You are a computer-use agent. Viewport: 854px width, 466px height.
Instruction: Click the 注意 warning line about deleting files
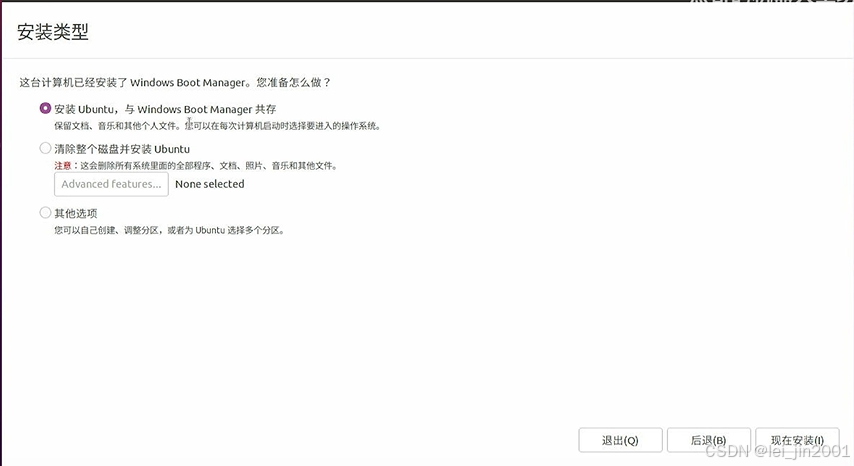click(196, 165)
